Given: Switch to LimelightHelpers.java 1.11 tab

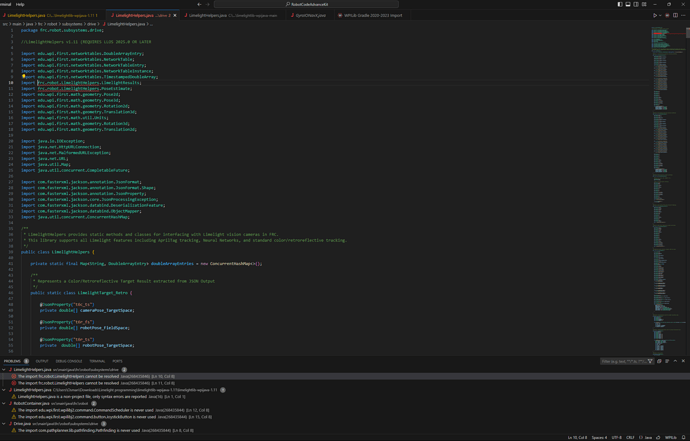Looking at the screenshot, I should [x=52, y=15].
